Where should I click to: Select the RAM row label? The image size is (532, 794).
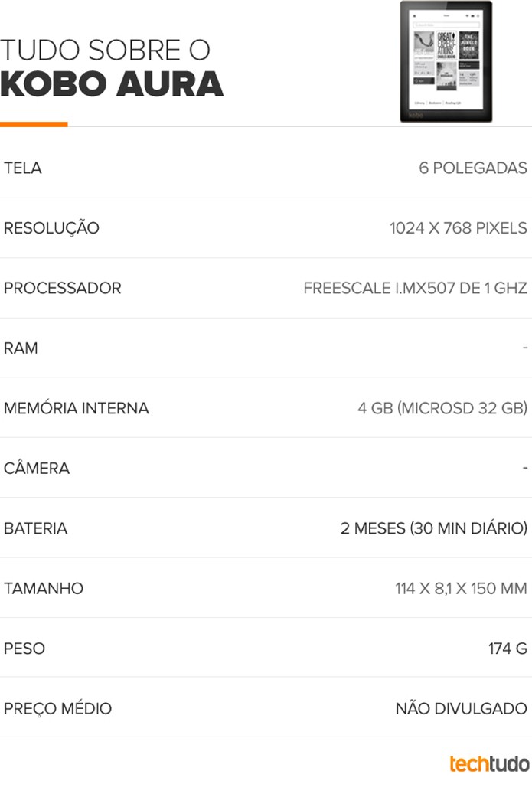[x=21, y=348]
